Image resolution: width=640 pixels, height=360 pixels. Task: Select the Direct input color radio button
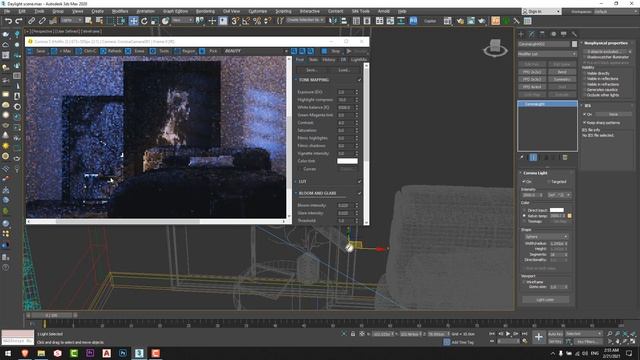(524, 210)
